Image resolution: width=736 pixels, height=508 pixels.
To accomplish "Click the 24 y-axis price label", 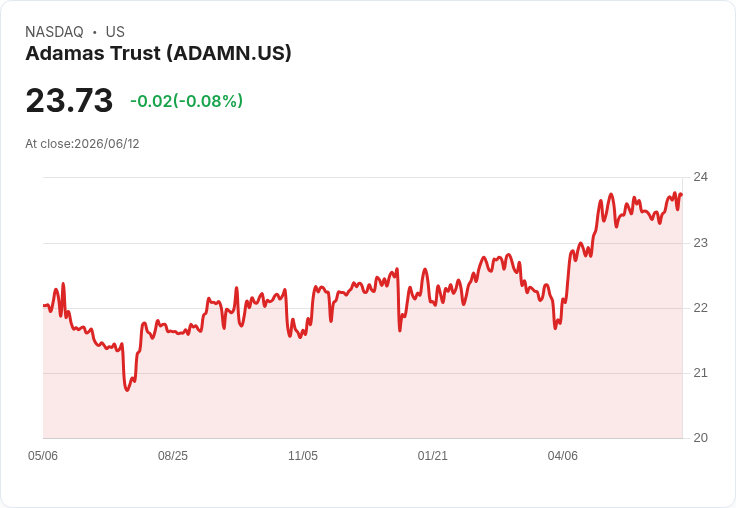I will (x=700, y=177).
